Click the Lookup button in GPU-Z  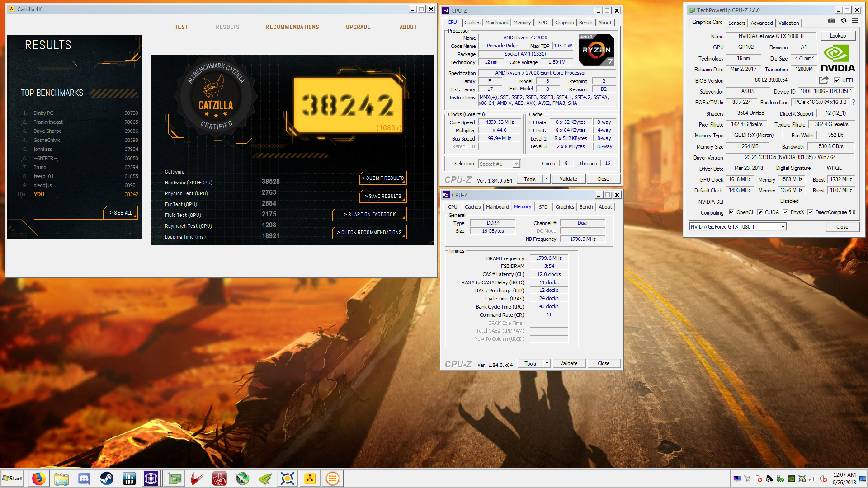pos(838,36)
